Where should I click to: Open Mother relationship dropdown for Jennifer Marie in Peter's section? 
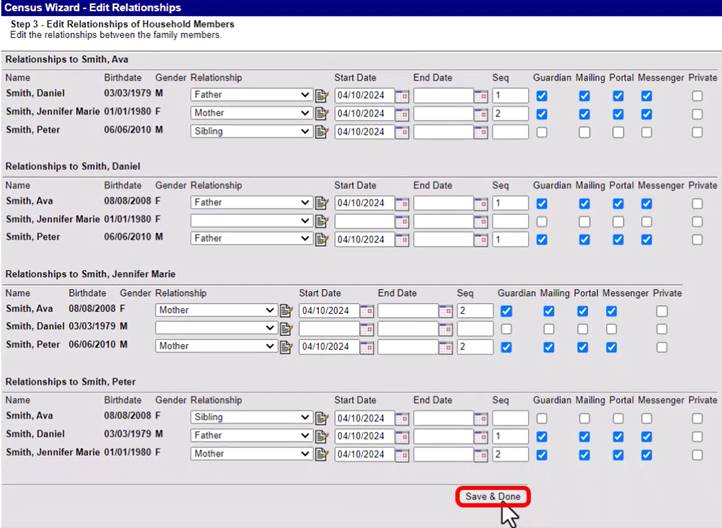(251, 454)
